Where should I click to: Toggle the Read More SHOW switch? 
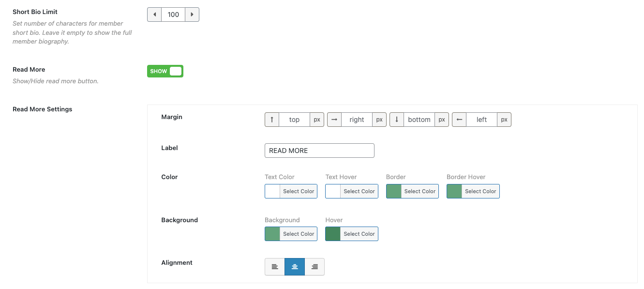point(165,71)
